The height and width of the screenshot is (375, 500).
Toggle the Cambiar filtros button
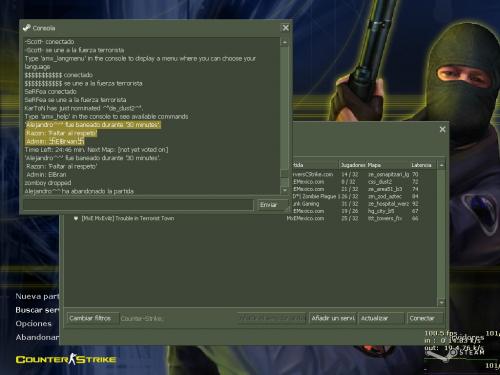92,318
